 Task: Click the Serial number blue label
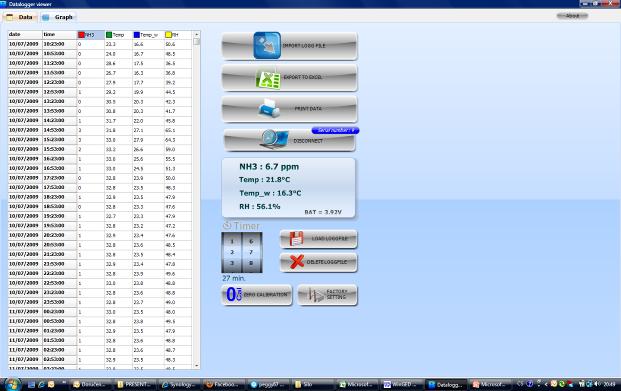(x=335, y=130)
